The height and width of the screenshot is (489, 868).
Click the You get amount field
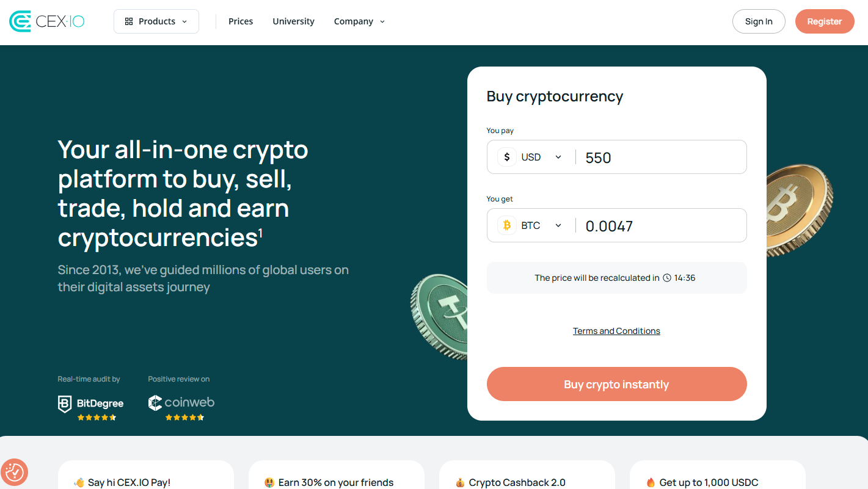(660, 226)
